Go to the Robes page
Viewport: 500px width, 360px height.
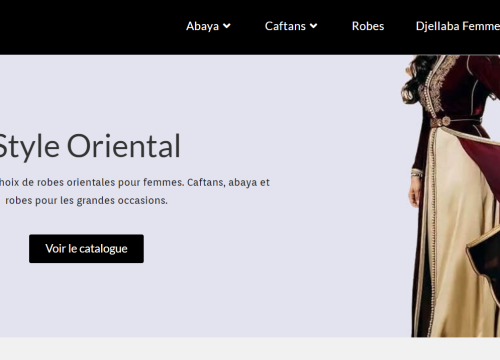coord(368,26)
